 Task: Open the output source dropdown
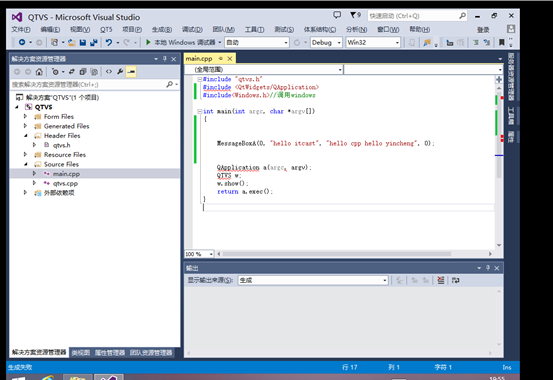tap(385, 280)
